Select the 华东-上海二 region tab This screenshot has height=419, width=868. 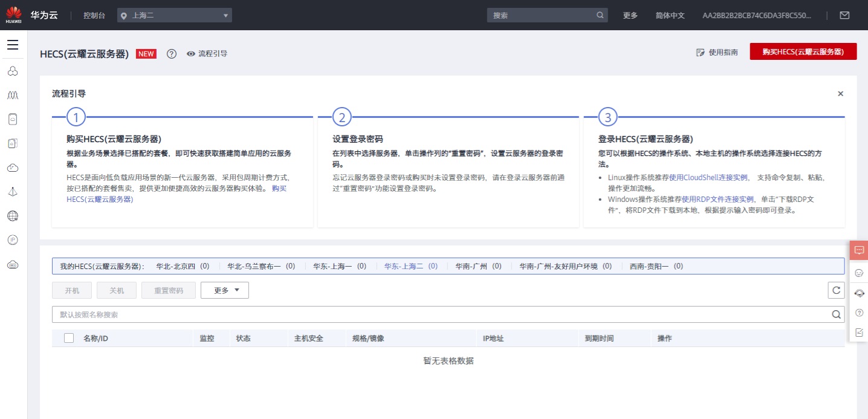click(411, 266)
